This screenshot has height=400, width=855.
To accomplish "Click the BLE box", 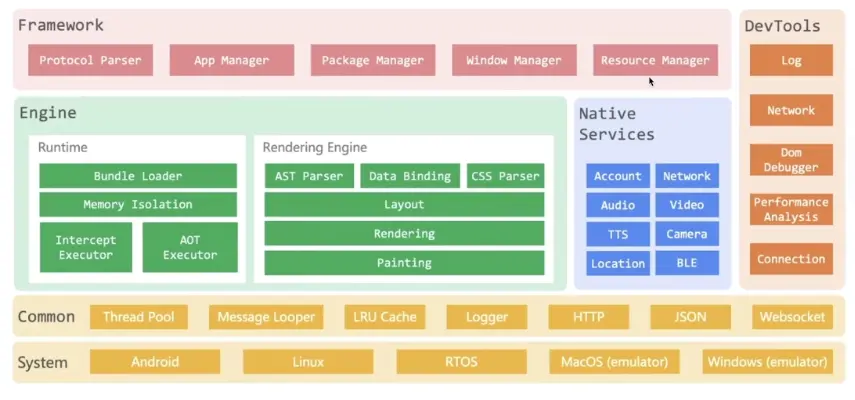I will tap(686, 263).
